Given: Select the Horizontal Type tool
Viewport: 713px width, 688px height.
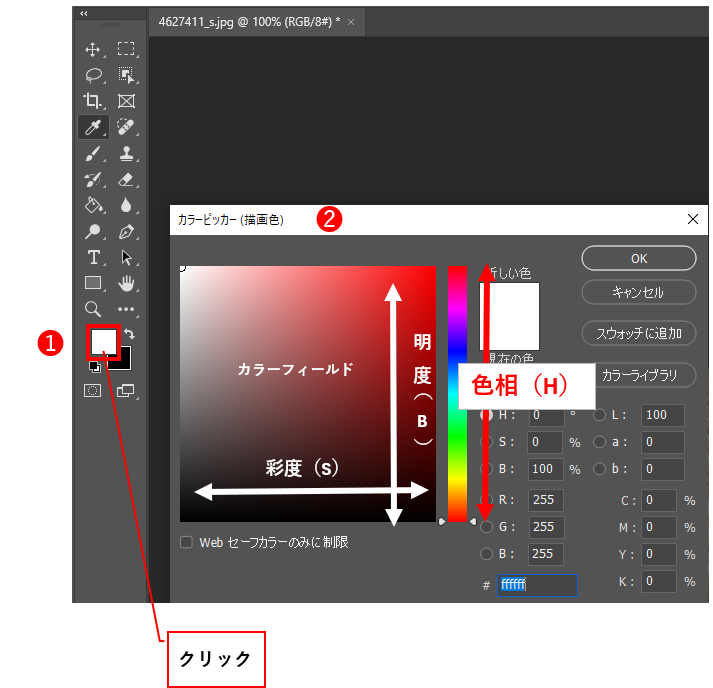Looking at the screenshot, I should [x=93, y=257].
